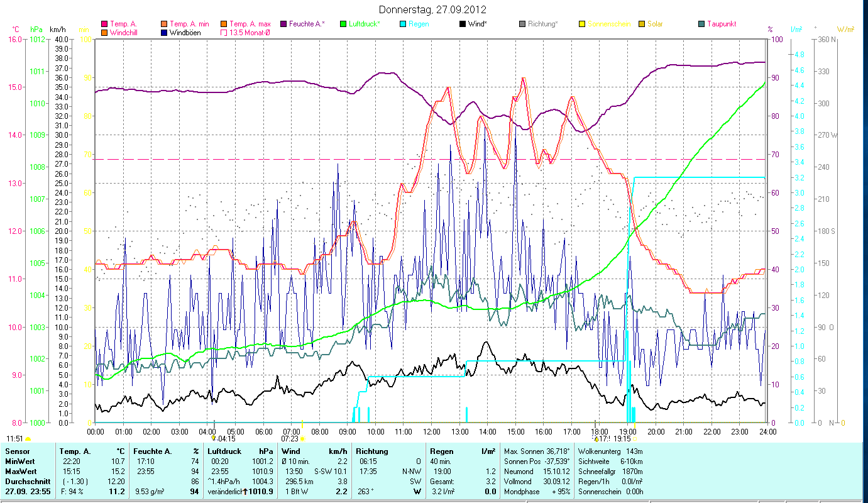Image resolution: width=868 pixels, height=503 pixels.
Task: Click the black Wind* legend swatch
Action: 463,24
